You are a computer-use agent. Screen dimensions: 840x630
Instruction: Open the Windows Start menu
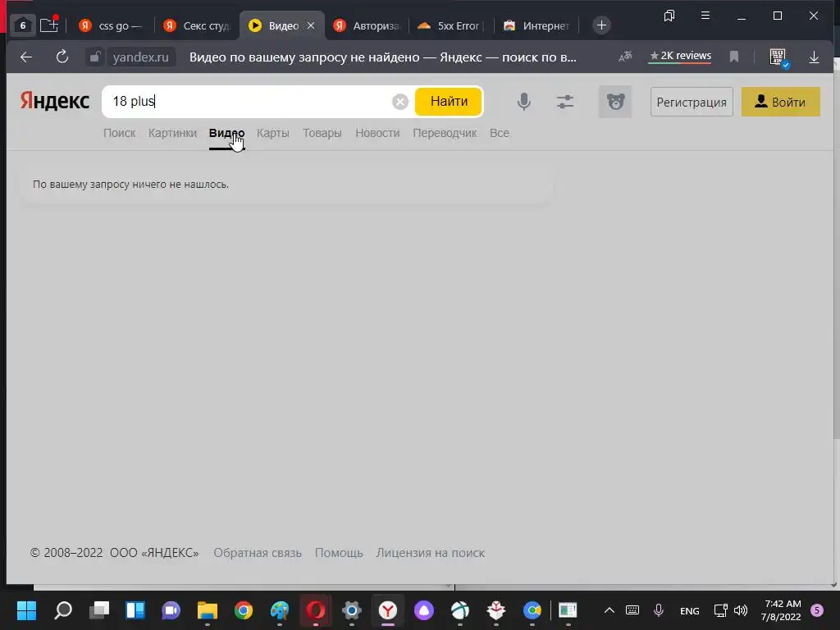coord(26,610)
